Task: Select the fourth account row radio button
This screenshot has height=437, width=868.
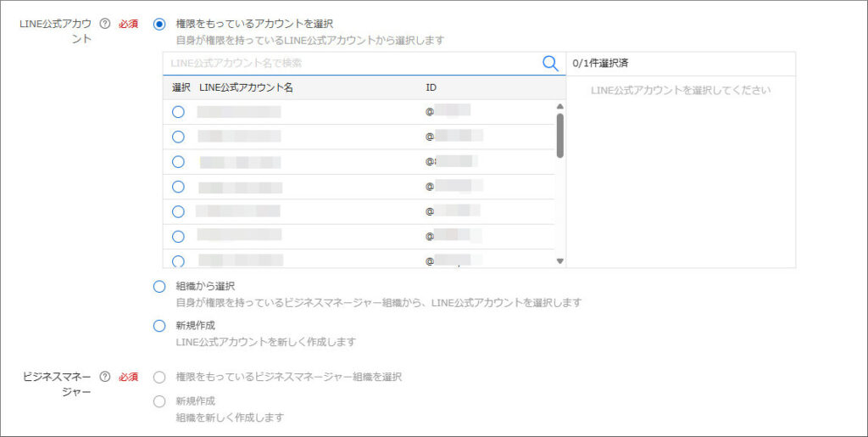Action: tap(178, 187)
